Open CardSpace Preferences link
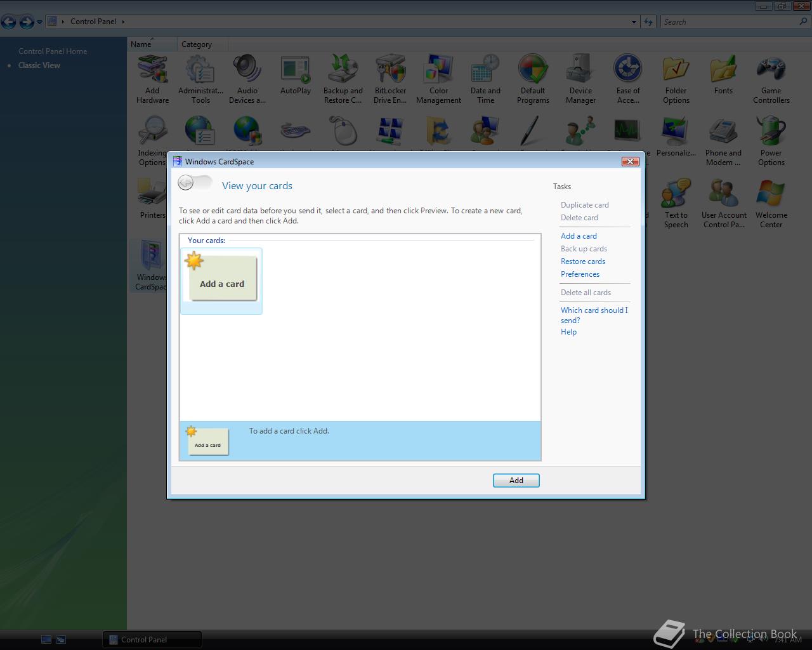Image resolution: width=812 pixels, height=650 pixels. (x=580, y=274)
